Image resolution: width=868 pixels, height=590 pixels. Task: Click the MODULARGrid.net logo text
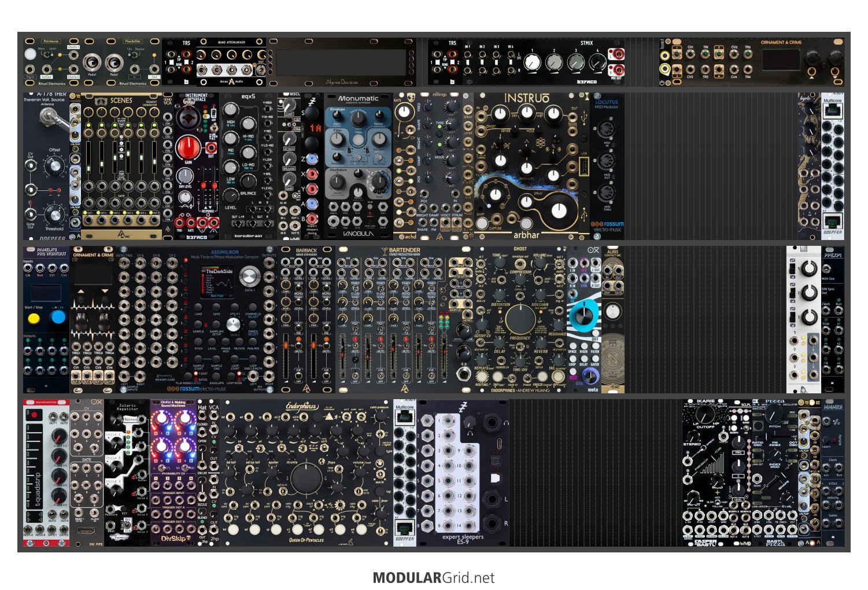pos(434,578)
